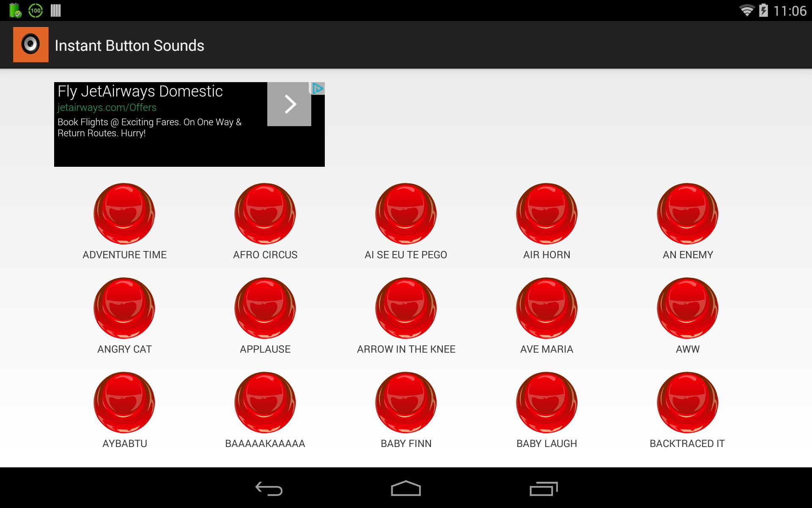Play the BACKTRACED IT sound
The height and width of the screenshot is (508, 812).
(x=687, y=403)
